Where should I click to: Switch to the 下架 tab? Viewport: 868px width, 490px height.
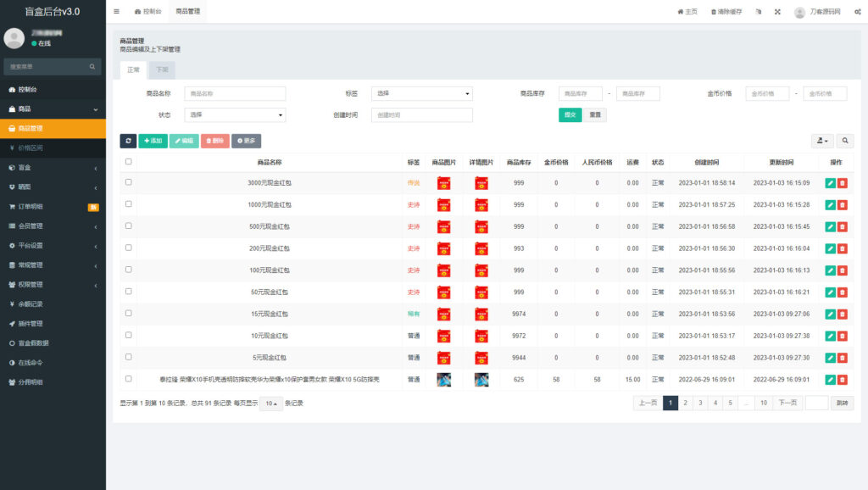tap(162, 70)
